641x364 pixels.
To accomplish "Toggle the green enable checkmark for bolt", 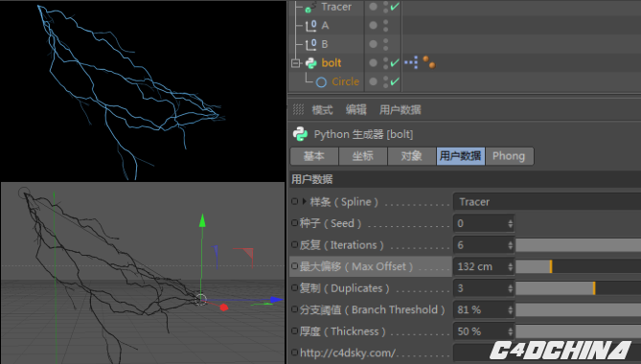I will (395, 63).
